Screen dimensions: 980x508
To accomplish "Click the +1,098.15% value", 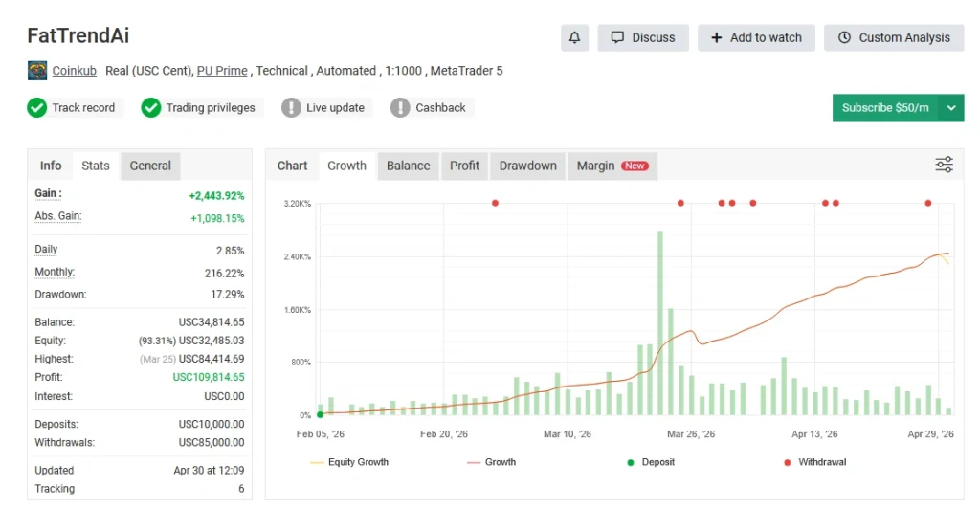I will 217,218.
